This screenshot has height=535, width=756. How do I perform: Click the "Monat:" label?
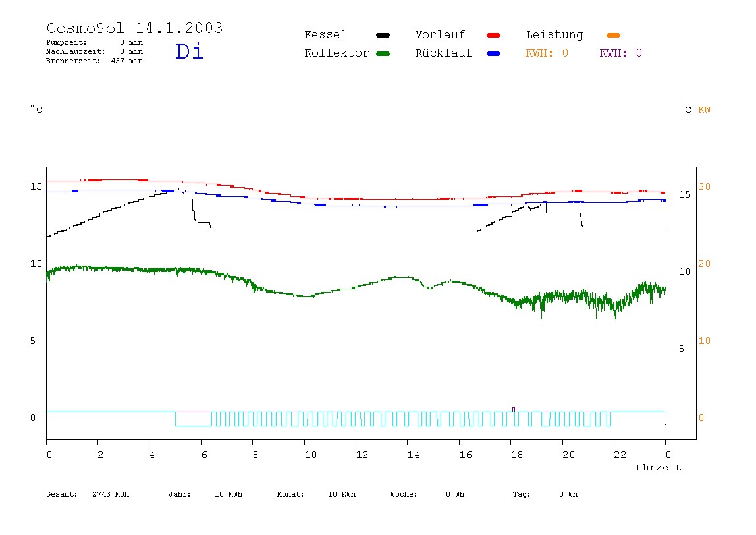click(290, 494)
